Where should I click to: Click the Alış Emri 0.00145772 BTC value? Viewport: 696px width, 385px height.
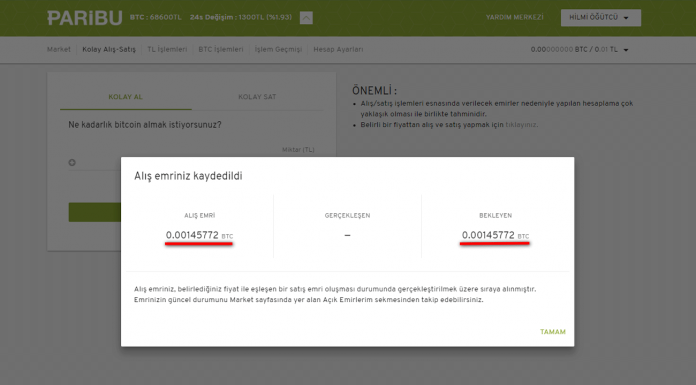[199, 235]
